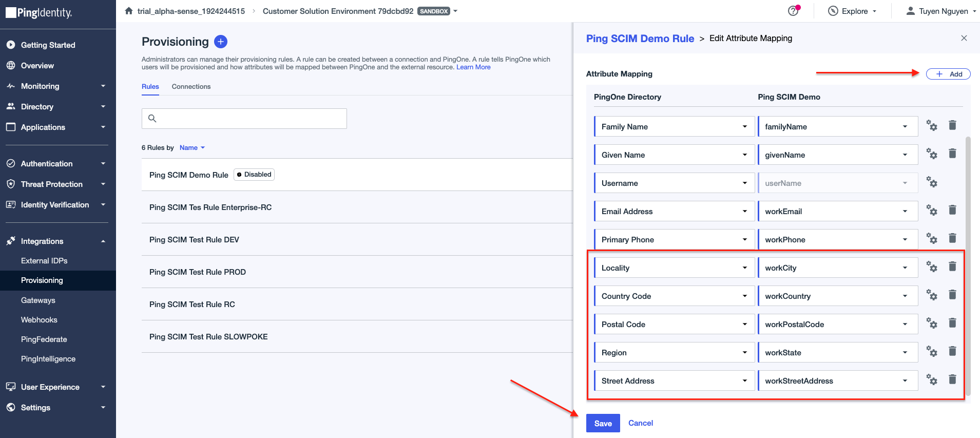Delete the Primary Phone mapping row

(x=952, y=238)
